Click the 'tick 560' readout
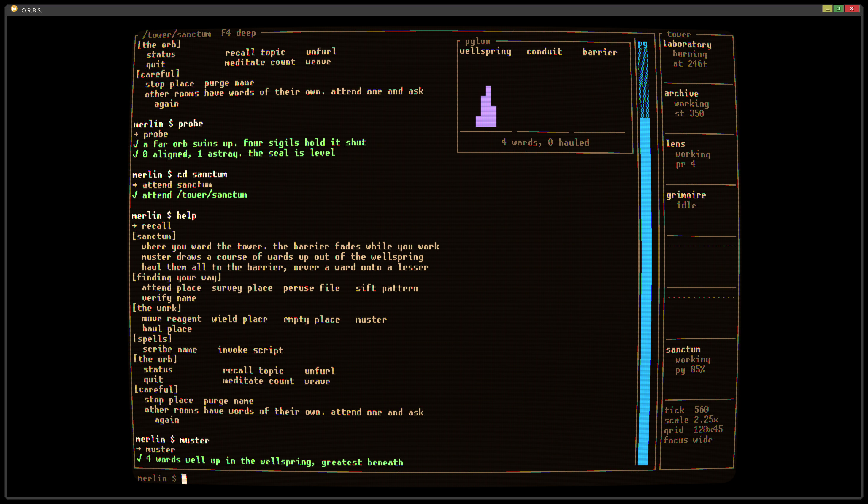The image size is (868, 504). coord(686,410)
